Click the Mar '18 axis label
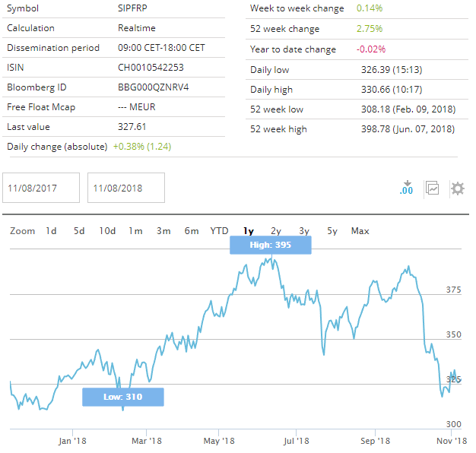 146,441
